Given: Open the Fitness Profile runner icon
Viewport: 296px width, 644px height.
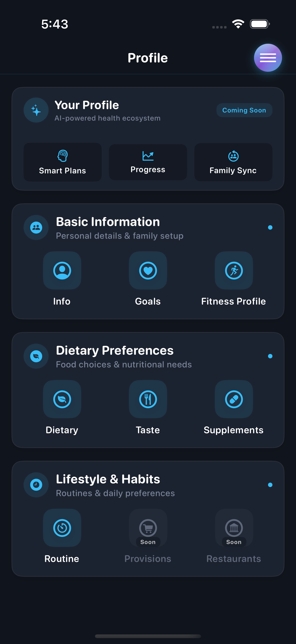Looking at the screenshot, I should pyautogui.click(x=234, y=270).
